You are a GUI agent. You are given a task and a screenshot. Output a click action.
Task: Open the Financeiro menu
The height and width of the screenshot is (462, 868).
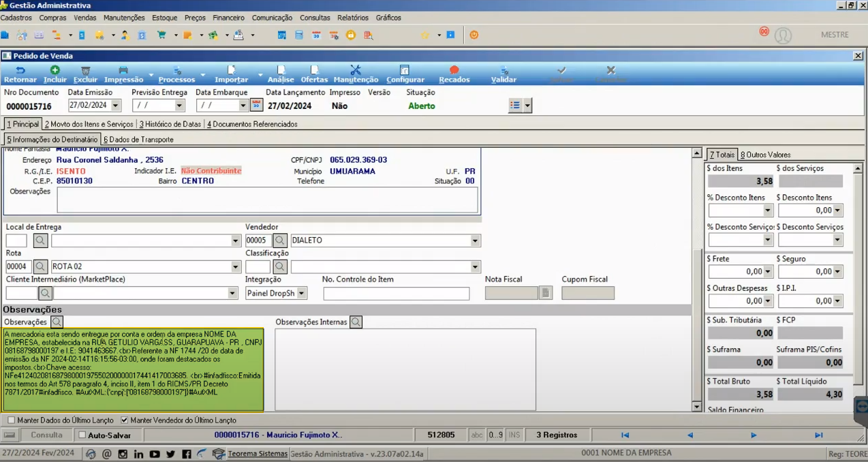pos(228,18)
